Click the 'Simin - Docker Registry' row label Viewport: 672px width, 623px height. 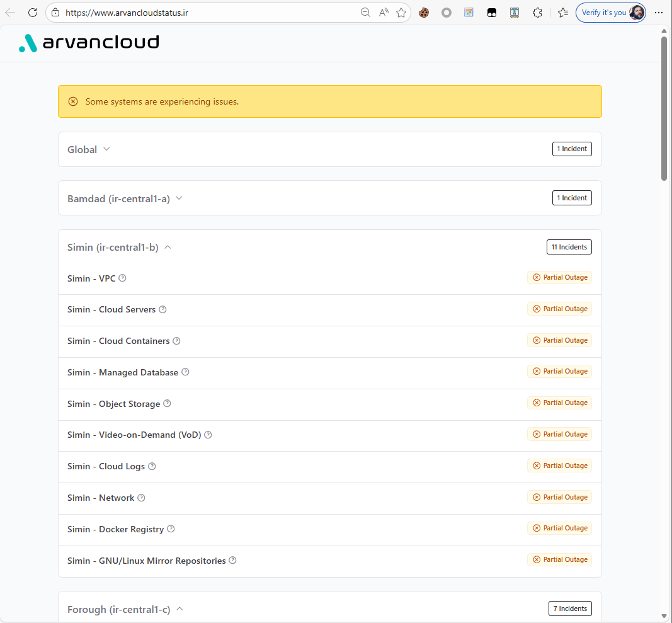pyautogui.click(x=116, y=530)
